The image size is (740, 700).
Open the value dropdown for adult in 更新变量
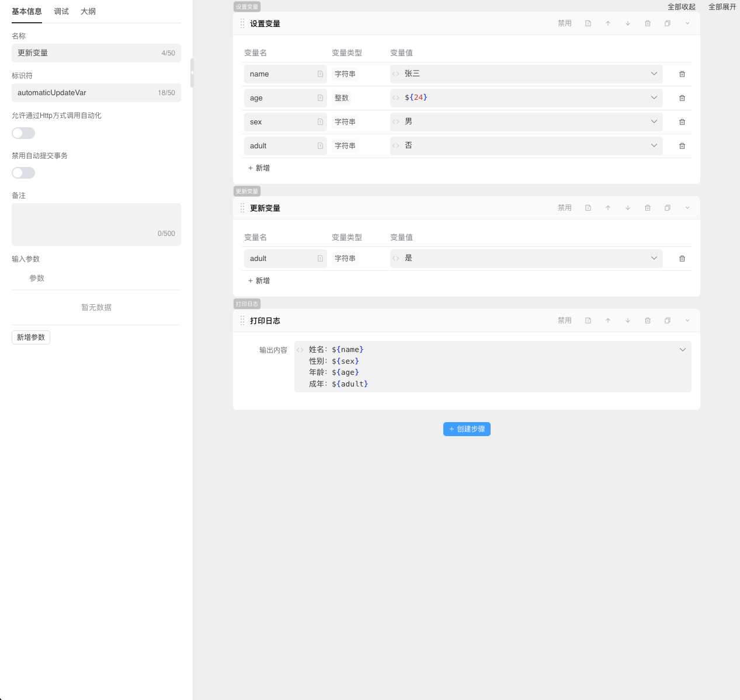click(654, 258)
